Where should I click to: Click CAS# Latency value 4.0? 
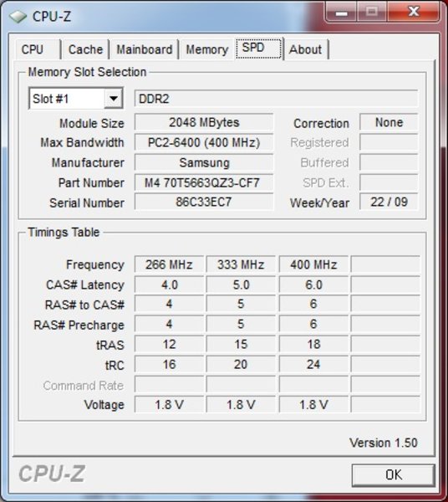click(x=169, y=284)
